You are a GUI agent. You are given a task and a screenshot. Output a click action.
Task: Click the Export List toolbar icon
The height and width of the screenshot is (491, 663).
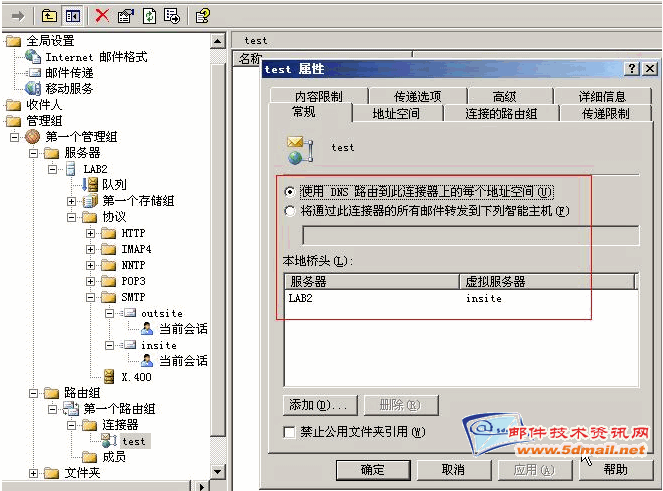(x=172, y=15)
